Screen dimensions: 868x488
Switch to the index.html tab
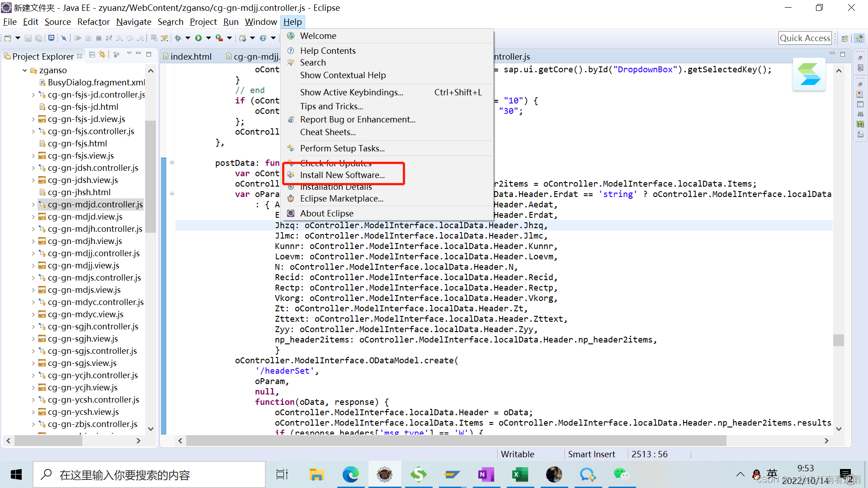point(191,56)
